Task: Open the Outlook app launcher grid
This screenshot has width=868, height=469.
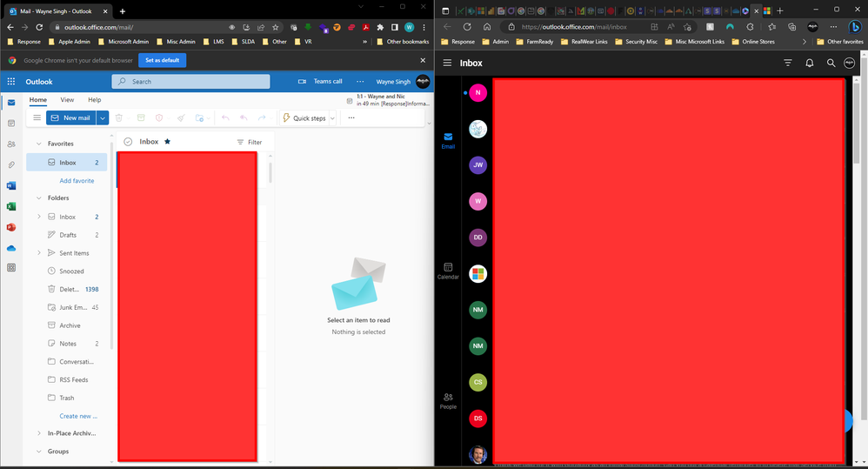Action: pyautogui.click(x=11, y=82)
